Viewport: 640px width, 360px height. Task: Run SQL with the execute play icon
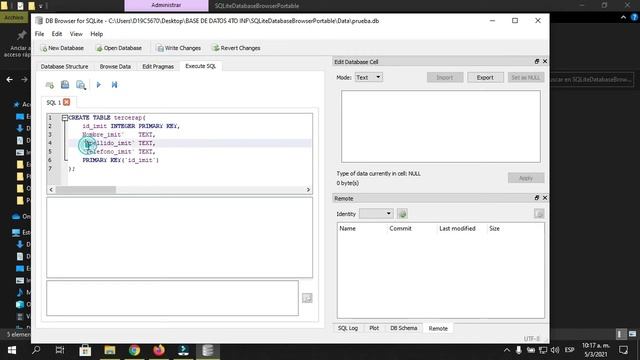click(x=98, y=84)
